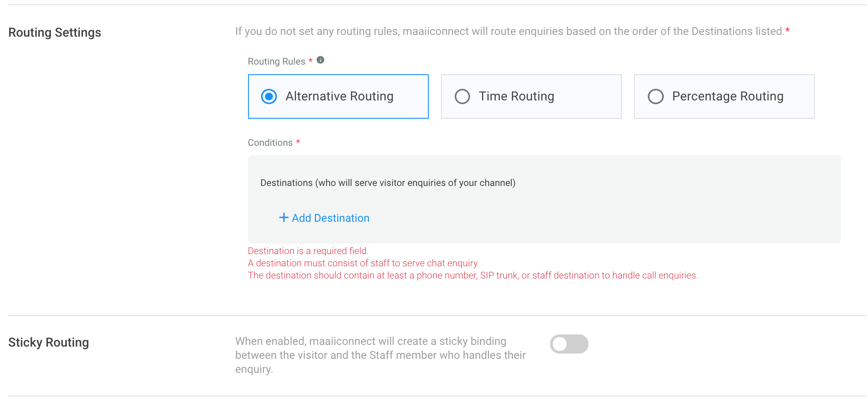Viewport: 868px width, 399px height.
Task: Click the plus icon beside Add Destination
Action: pos(284,217)
